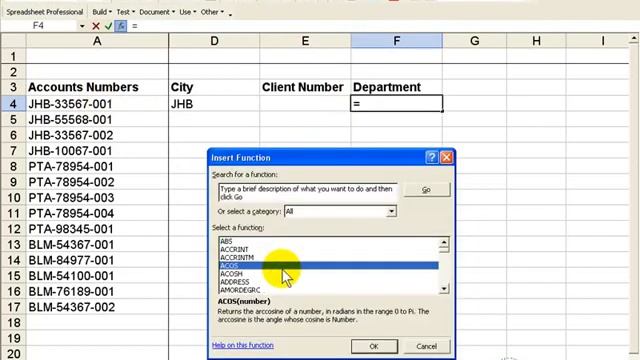Select column I header
The image size is (640, 360).
click(x=598, y=41)
